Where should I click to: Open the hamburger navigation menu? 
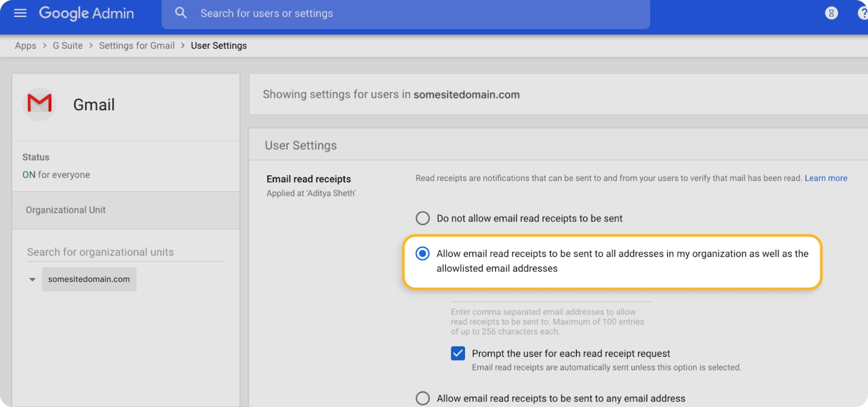(x=20, y=13)
